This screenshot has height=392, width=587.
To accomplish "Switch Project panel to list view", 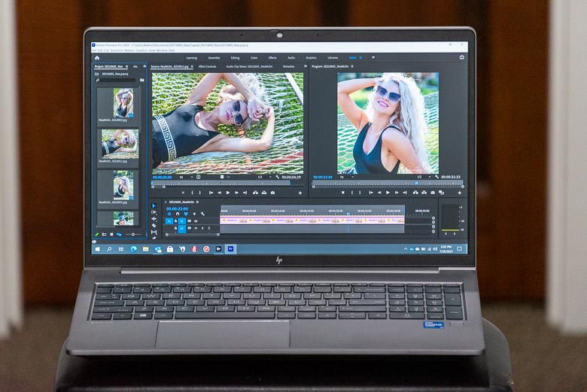I will [x=104, y=235].
